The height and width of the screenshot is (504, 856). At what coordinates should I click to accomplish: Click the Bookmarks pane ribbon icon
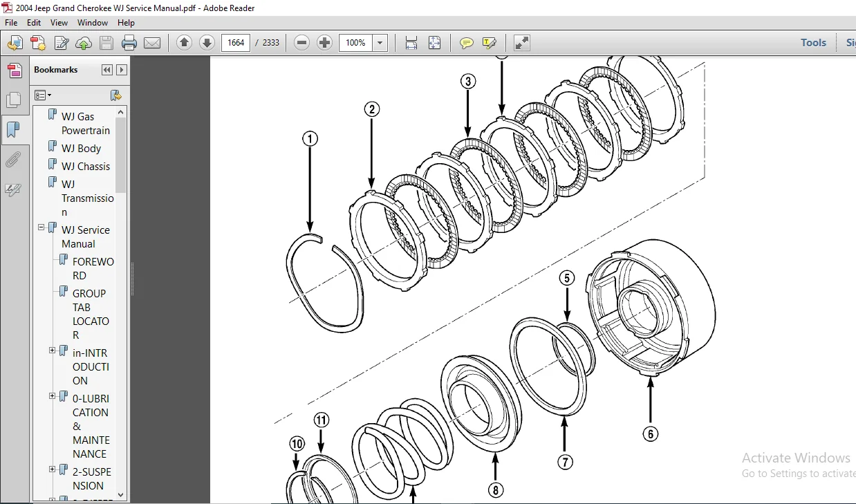click(x=13, y=129)
